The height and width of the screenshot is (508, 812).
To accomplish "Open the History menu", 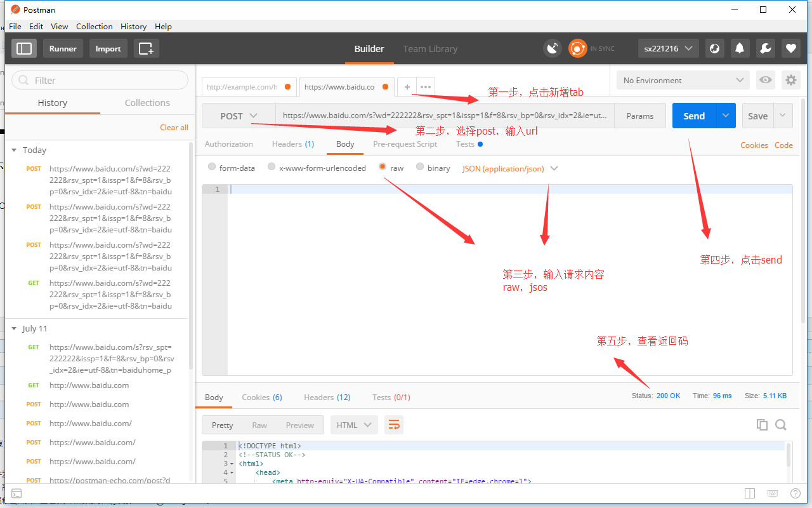I will (x=133, y=26).
